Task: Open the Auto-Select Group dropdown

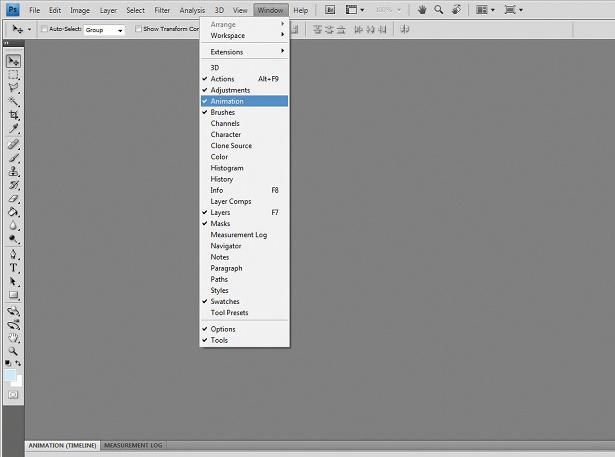Action: [104, 30]
